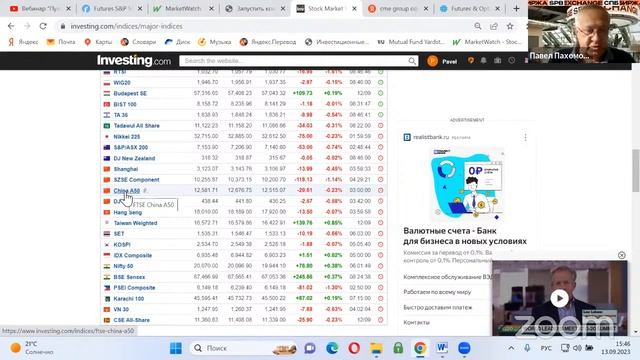The image size is (640, 360).
Task: Open the Яндекс.Перевод bookmark
Action: pos(268,42)
